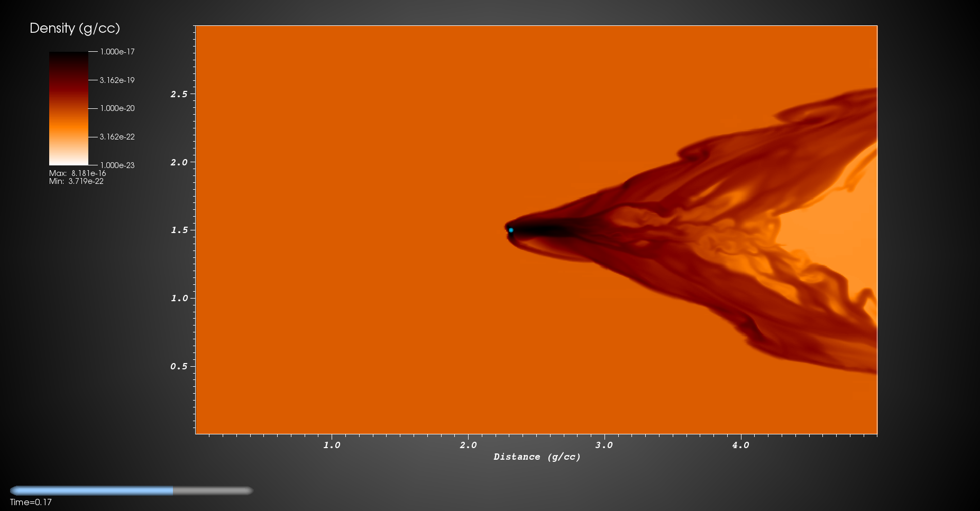Click the 1.000e-20 legend label
The image size is (980, 511).
[x=117, y=108]
